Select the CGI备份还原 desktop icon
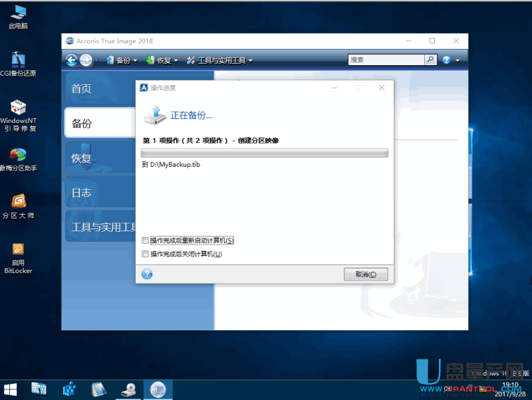This screenshot has height=400, width=532. (x=19, y=64)
